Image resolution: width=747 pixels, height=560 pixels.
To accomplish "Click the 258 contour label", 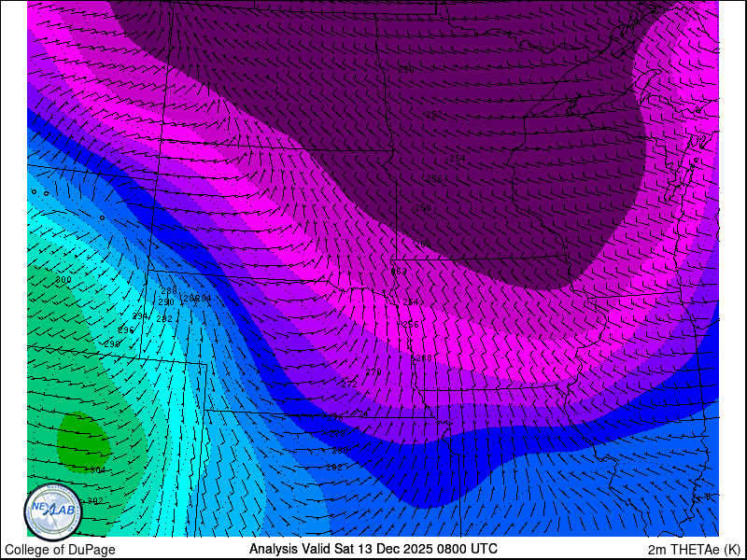I will [x=423, y=208].
